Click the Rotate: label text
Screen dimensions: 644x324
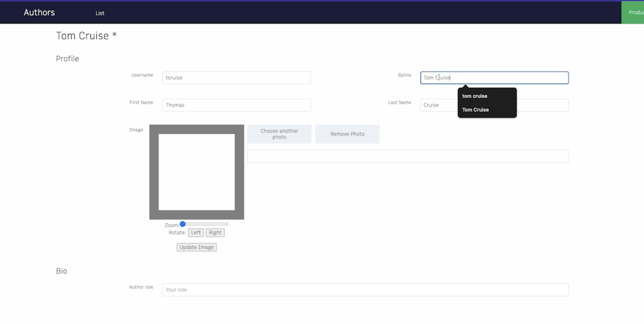[177, 232]
